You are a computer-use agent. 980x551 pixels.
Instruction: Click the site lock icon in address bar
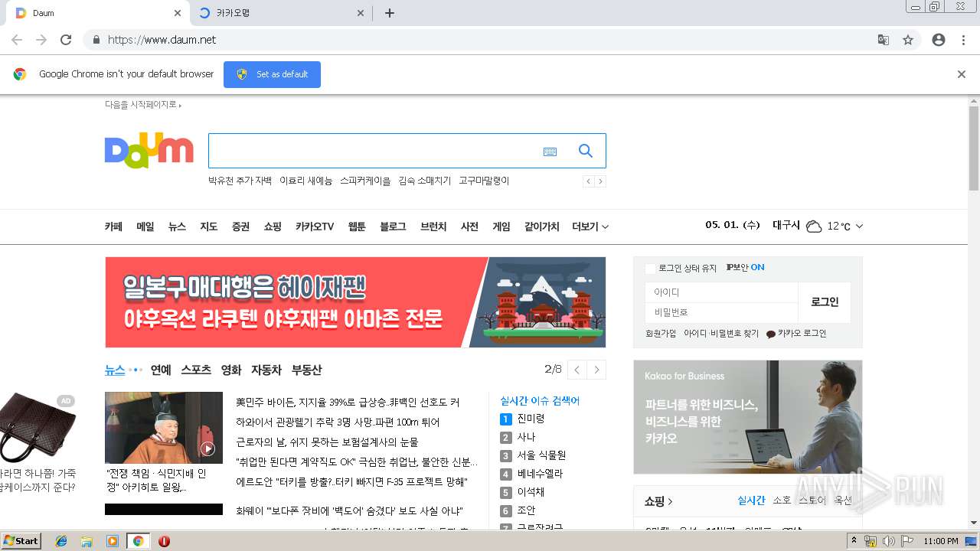[x=96, y=40]
